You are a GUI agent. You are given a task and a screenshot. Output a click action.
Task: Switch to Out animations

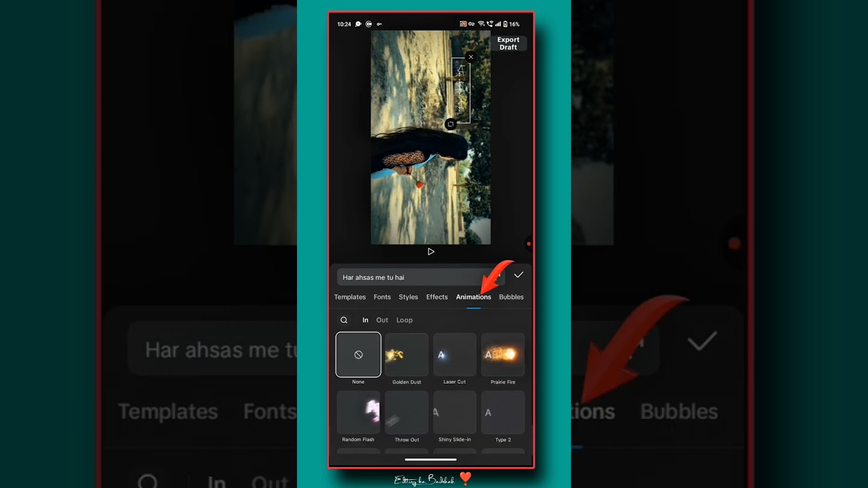tap(382, 320)
